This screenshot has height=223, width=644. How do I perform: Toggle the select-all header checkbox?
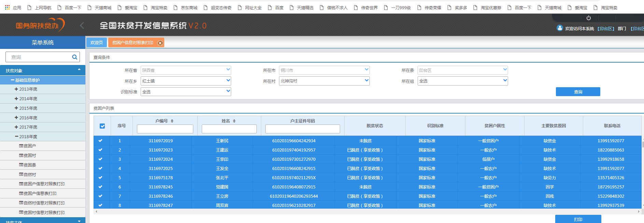pyautogui.click(x=102, y=126)
